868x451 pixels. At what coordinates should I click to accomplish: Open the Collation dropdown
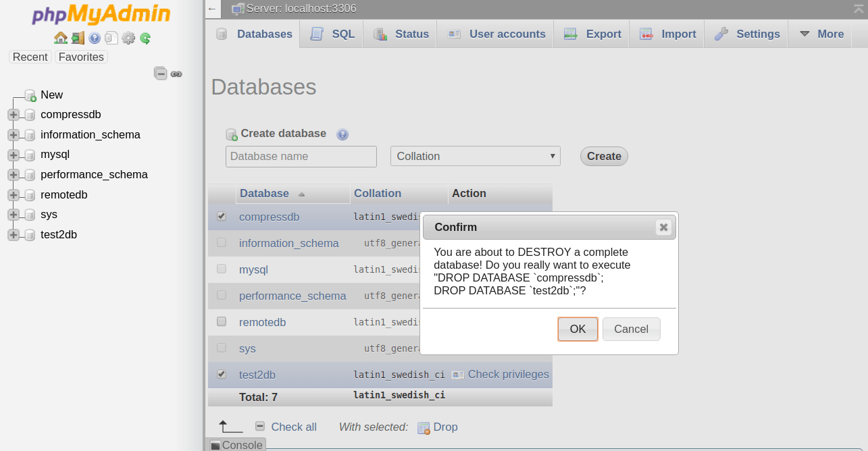pyautogui.click(x=475, y=156)
